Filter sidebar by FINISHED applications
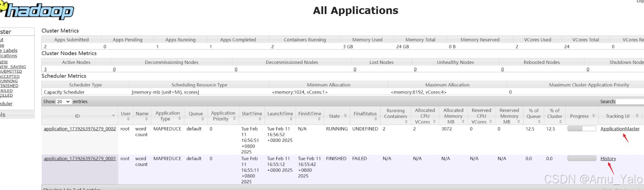 9,86
